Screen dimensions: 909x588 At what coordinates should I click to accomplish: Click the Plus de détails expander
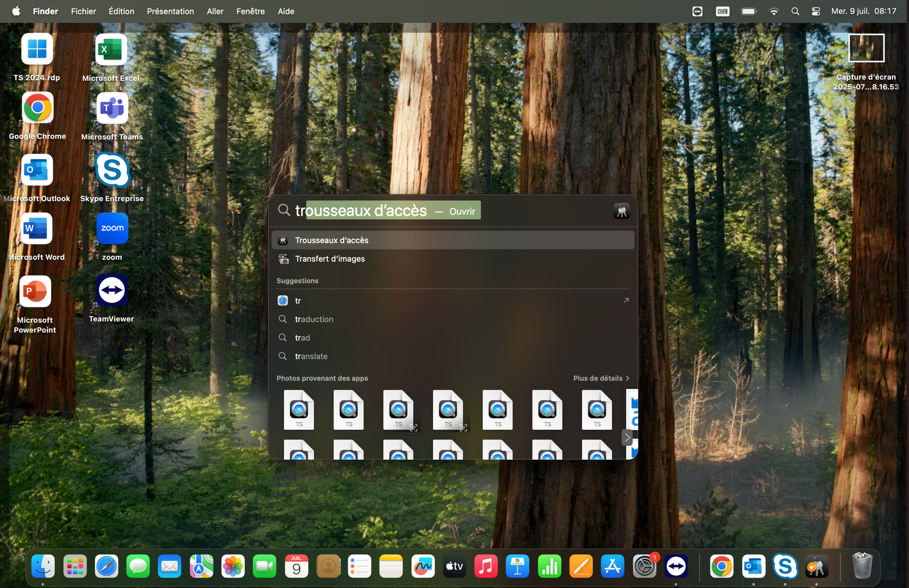pos(601,378)
